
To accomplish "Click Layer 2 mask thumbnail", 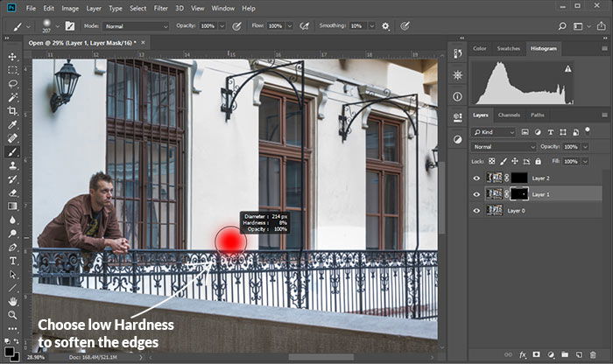I will (519, 178).
